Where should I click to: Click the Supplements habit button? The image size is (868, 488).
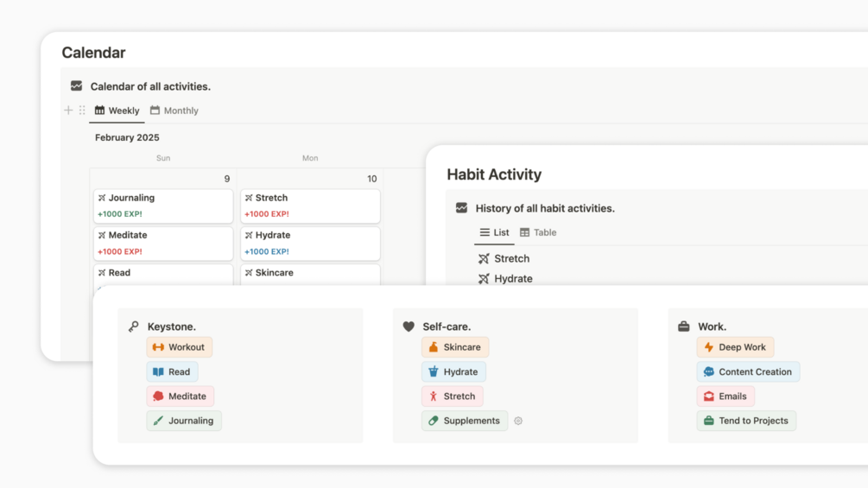(x=465, y=421)
